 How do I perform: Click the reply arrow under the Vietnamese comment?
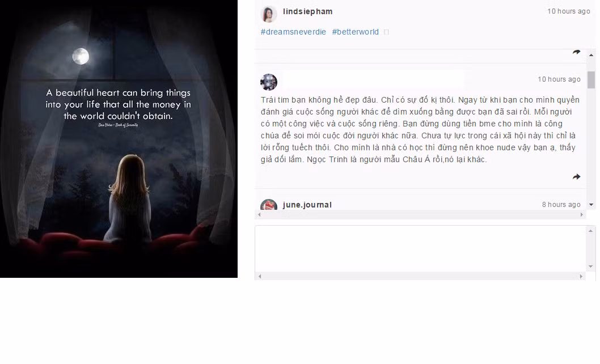(576, 176)
